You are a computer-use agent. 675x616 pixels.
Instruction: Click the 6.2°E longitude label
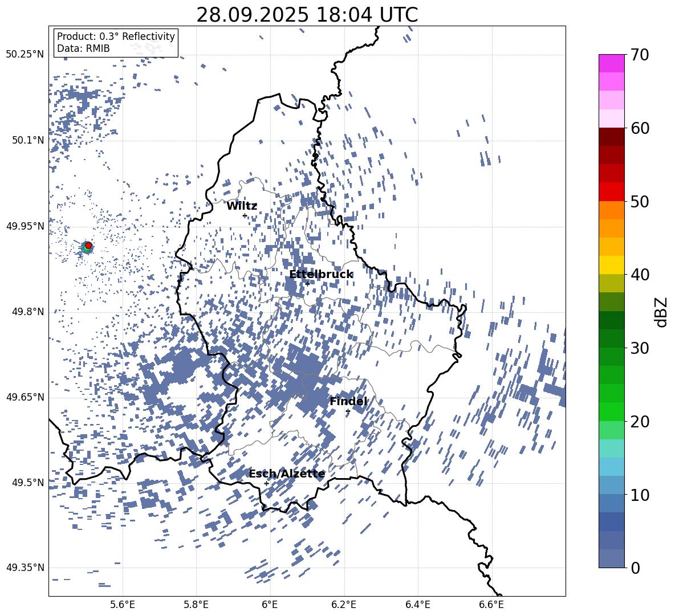click(x=344, y=605)
